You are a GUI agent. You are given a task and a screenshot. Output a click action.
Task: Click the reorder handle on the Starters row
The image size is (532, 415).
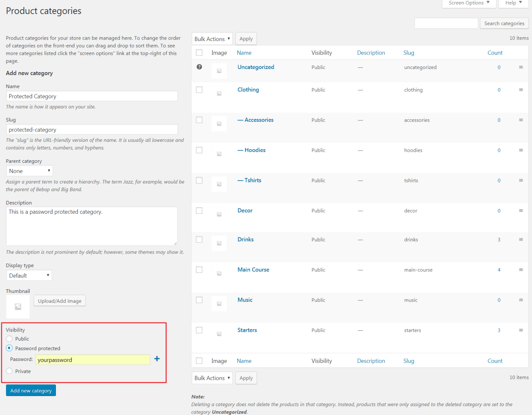[521, 330]
